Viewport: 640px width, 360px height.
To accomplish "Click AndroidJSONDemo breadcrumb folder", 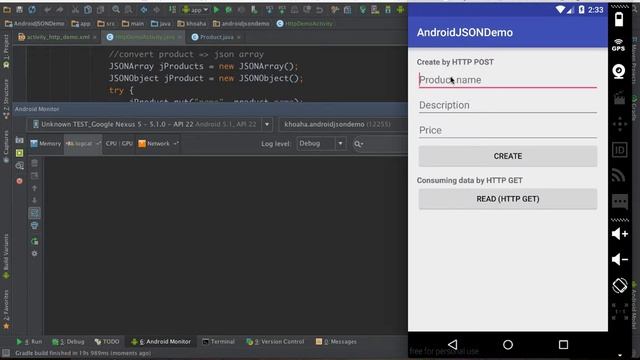I will click(35, 24).
